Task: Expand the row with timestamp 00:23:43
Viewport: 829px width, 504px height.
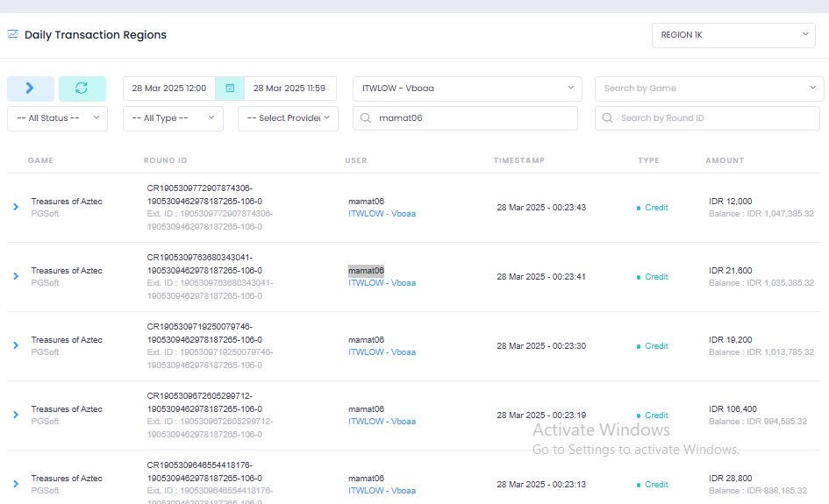Action: pos(16,207)
